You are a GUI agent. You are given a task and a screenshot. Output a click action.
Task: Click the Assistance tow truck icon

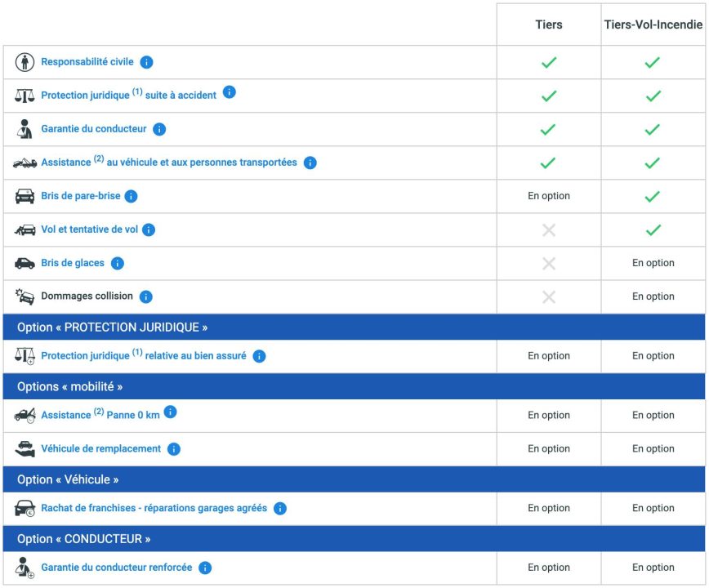[25, 162]
